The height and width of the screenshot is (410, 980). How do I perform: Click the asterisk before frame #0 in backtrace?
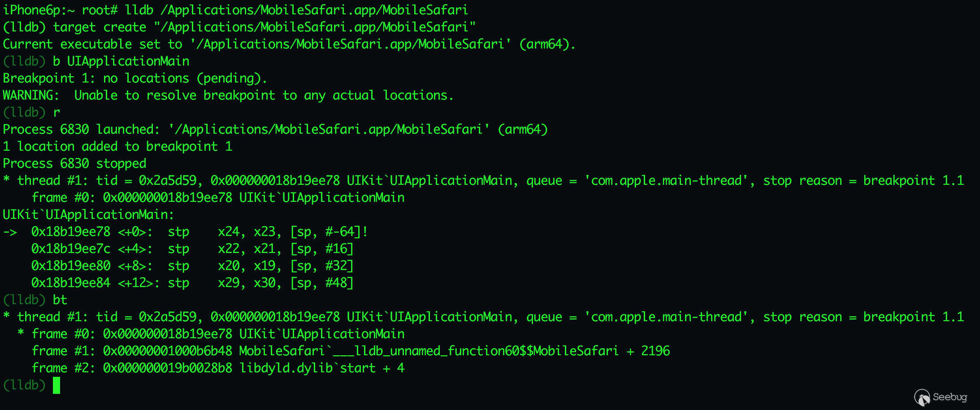[x=21, y=334]
